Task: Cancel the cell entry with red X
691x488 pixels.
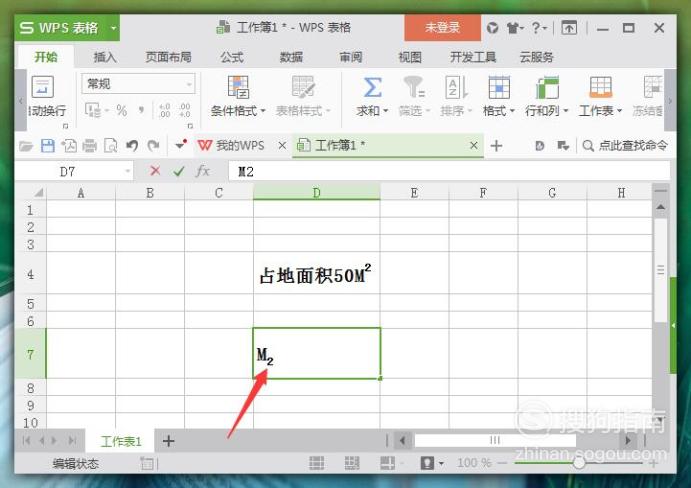Action: pyautogui.click(x=155, y=171)
